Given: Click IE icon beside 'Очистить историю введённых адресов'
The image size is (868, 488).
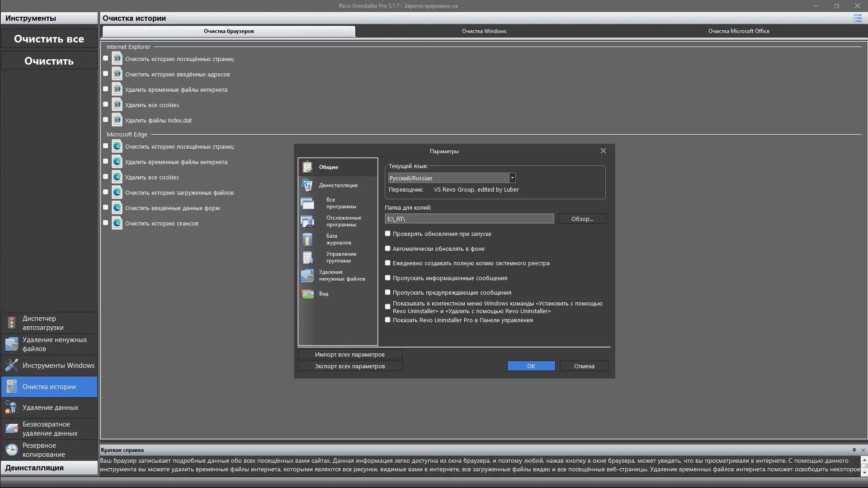Looking at the screenshot, I should click(x=117, y=74).
